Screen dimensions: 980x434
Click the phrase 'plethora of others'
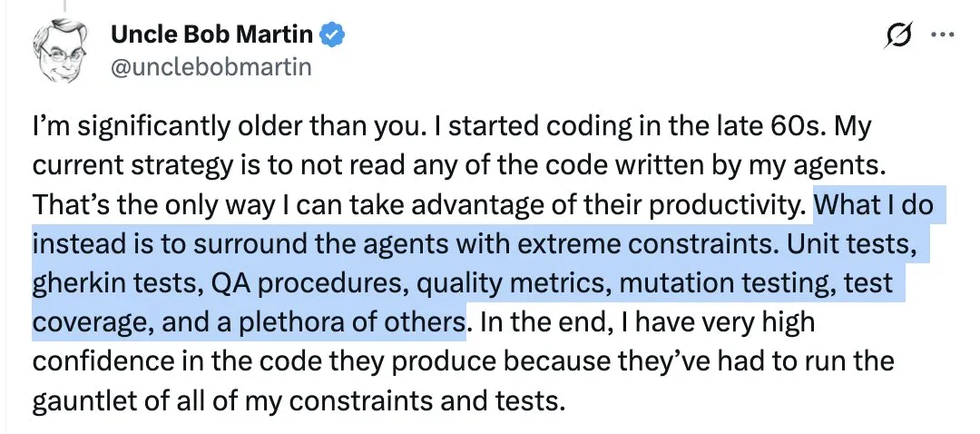351,322
